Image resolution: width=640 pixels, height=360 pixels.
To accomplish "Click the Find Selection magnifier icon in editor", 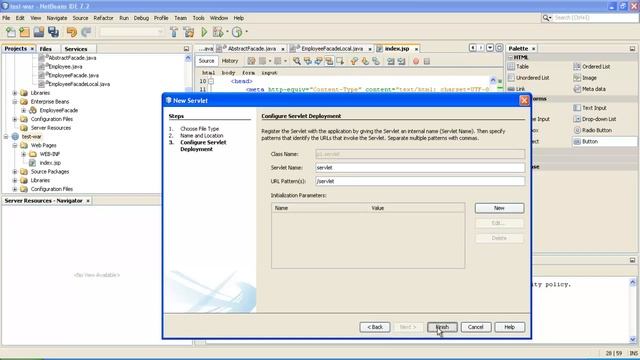I will (x=297, y=61).
